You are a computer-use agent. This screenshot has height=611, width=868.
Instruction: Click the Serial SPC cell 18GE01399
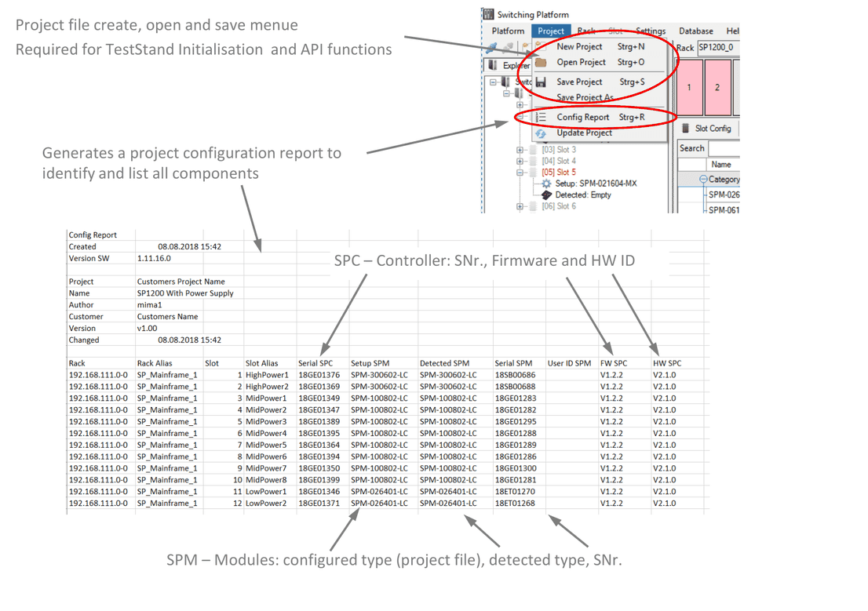point(319,479)
